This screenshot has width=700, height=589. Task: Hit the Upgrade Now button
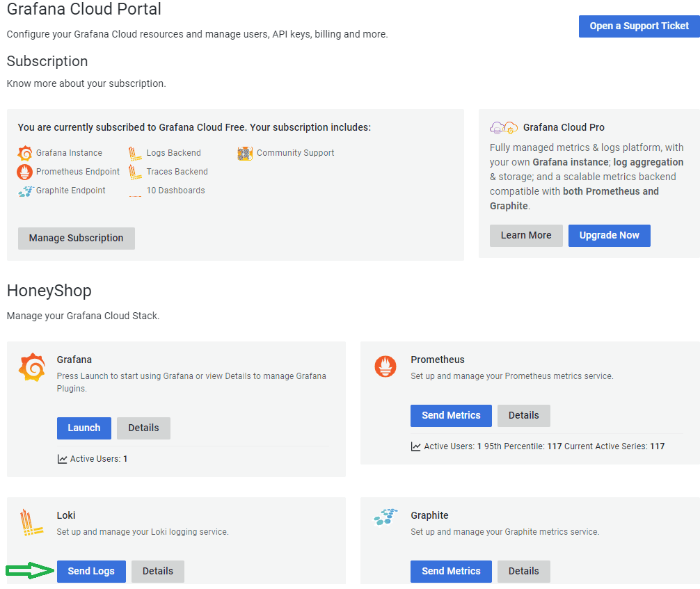609,236
